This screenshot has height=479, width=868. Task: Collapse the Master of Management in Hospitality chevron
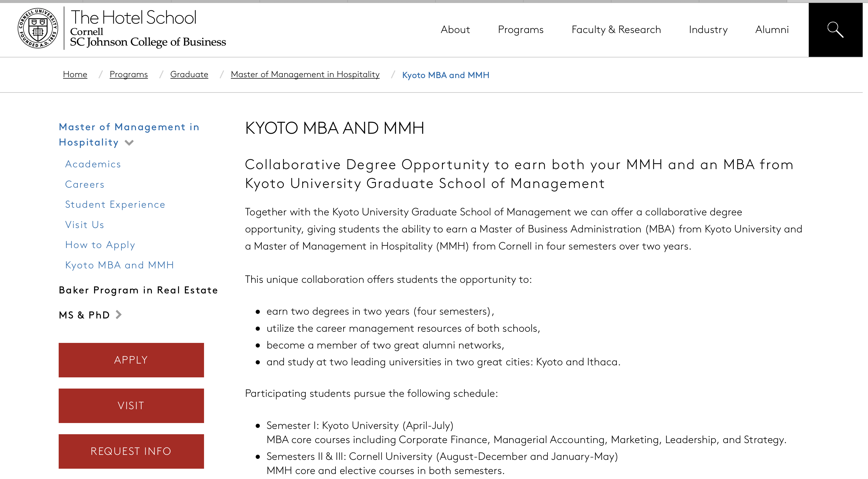pyautogui.click(x=129, y=143)
